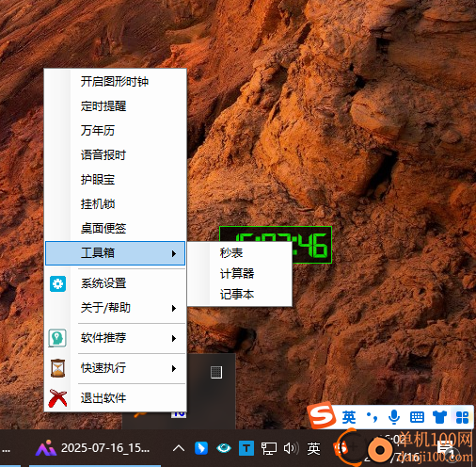Choose 退出软件 to quit
The width and height of the screenshot is (476, 467).
tap(115, 398)
